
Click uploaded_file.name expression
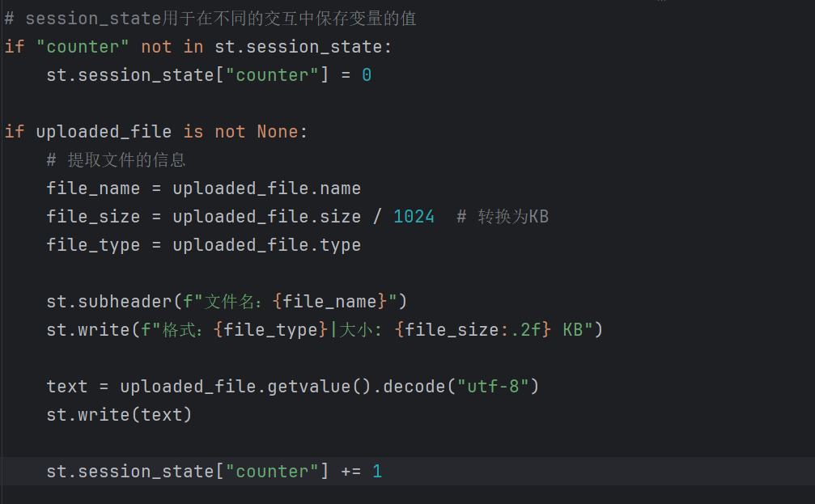click(x=266, y=188)
